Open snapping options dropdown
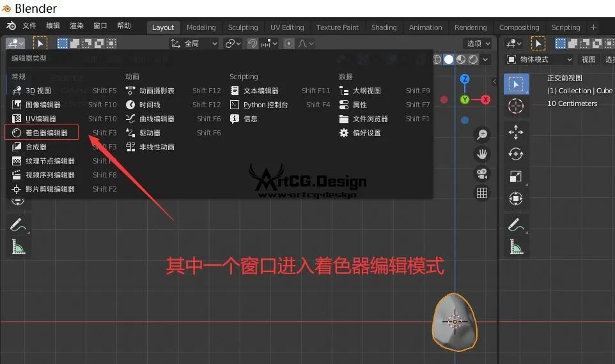Viewport: 615px width, 364px height. tap(269, 43)
